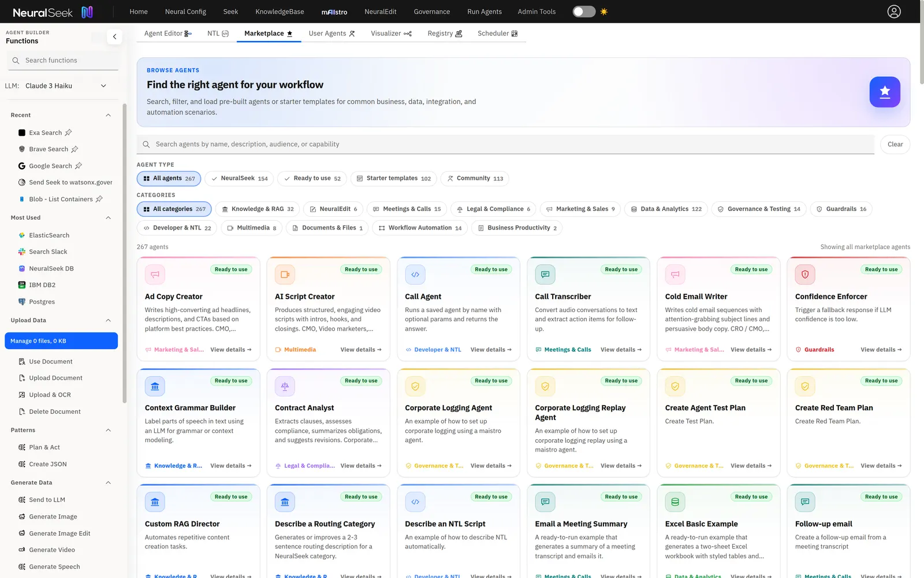The image size is (924, 578).
Task: Open the Governance menu
Action: [x=432, y=12]
